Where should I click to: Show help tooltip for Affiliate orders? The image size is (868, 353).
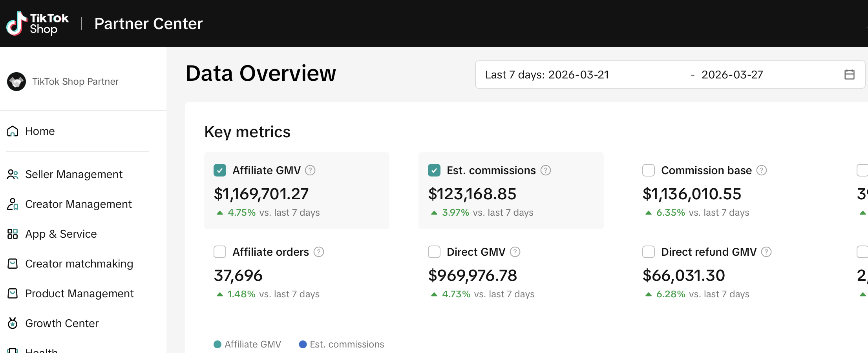coord(319,252)
